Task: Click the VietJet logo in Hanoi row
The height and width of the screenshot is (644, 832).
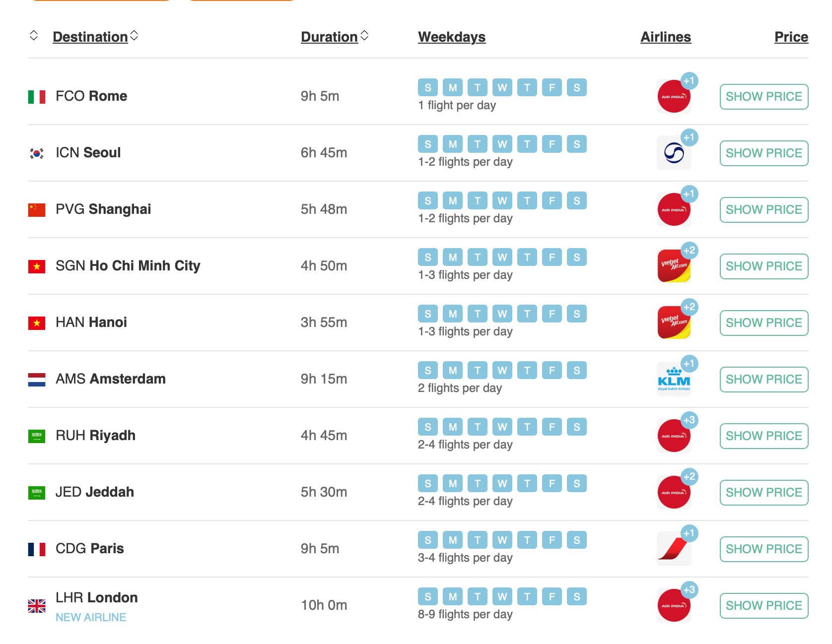Action: point(673,323)
